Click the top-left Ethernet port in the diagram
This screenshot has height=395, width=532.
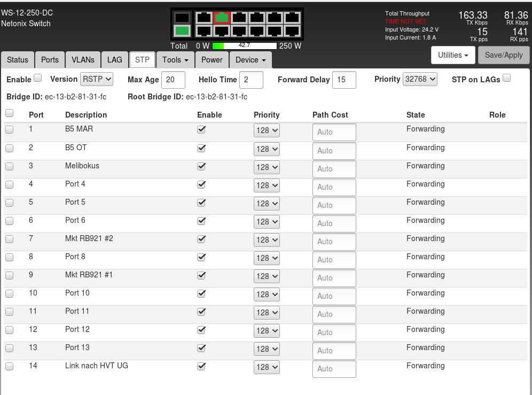pos(204,18)
